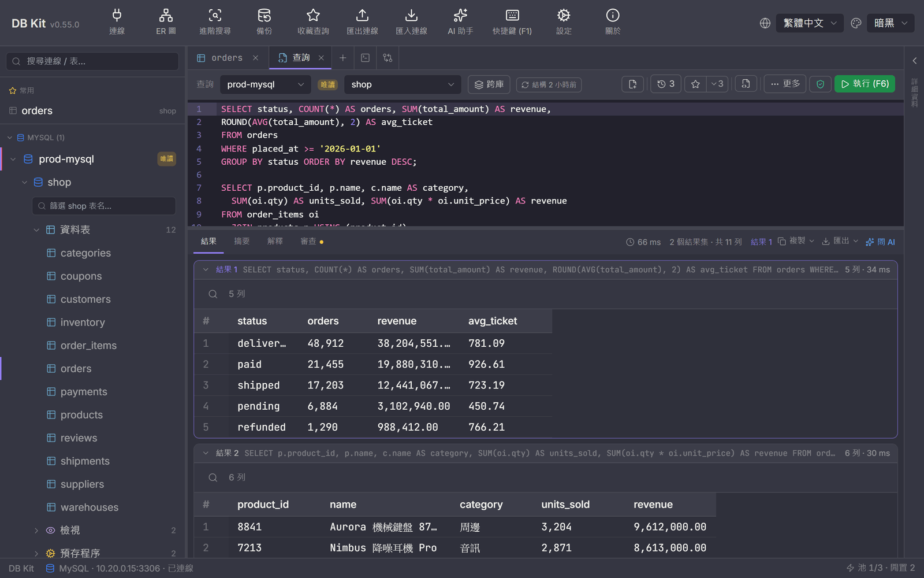This screenshot has height=578, width=924.
Task: Expand the 檢視 views folder
Action: pyautogui.click(x=36, y=531)
